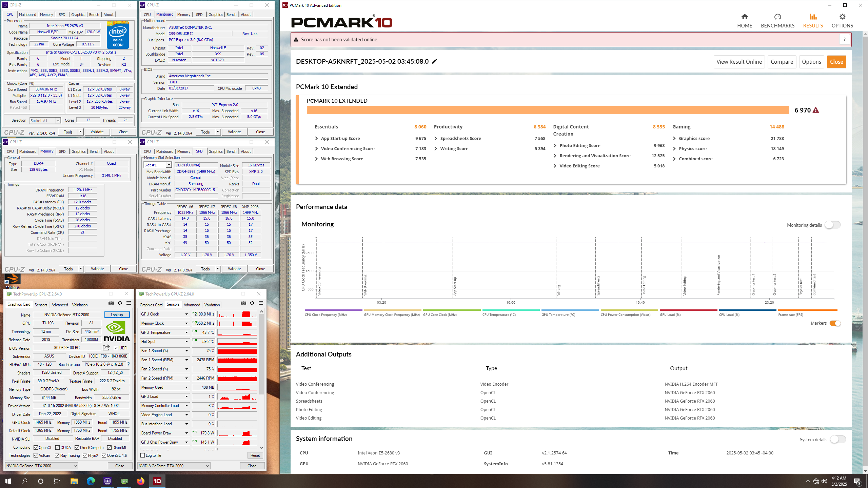Open the 3DMark desktop shortcut
This screenshot has width=868, height=488.
12,282
